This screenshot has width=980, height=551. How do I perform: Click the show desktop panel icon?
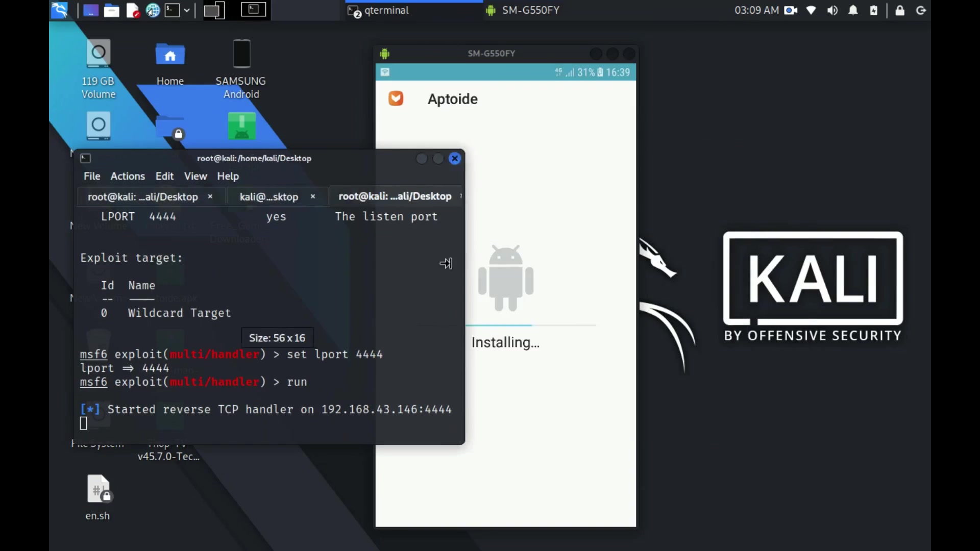[90, 10]
